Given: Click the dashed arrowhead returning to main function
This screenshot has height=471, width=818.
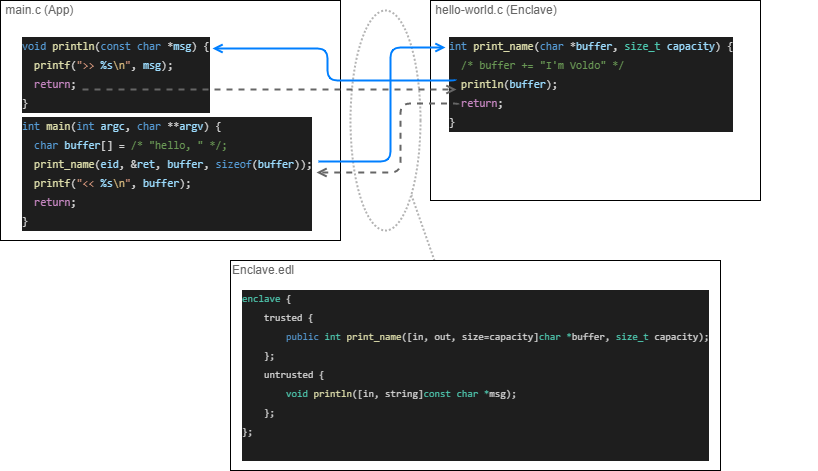Looking at the screenshot, I should pos(322,173).
